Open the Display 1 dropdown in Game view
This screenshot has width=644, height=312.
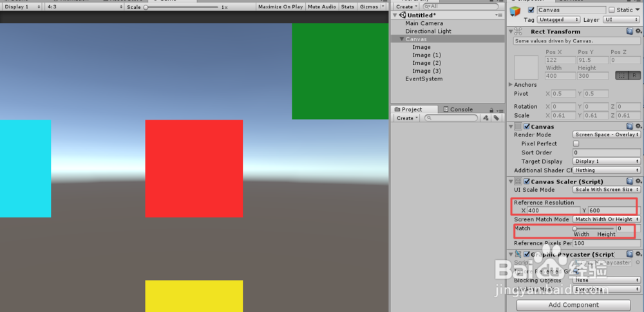(x=22, y=7)
